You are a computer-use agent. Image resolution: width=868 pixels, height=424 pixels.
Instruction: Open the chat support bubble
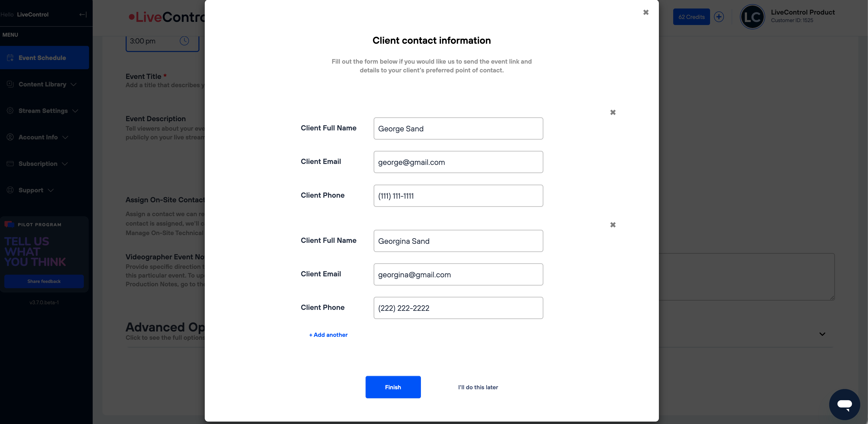click(844, 404)
